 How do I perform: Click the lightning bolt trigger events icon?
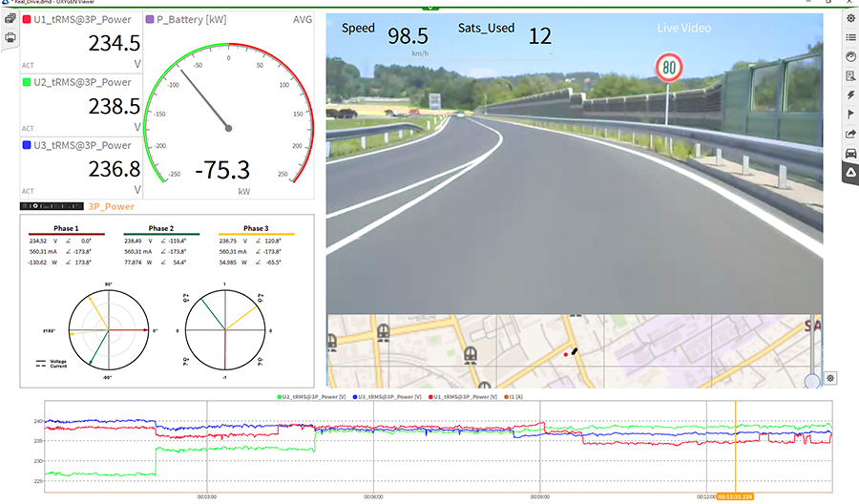point(850,94)
